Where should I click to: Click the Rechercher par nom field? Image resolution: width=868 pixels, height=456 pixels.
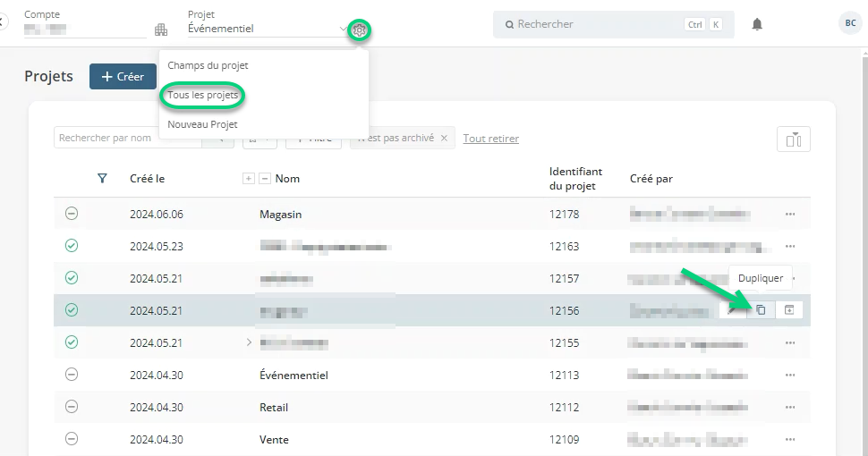tap(128, 138)
